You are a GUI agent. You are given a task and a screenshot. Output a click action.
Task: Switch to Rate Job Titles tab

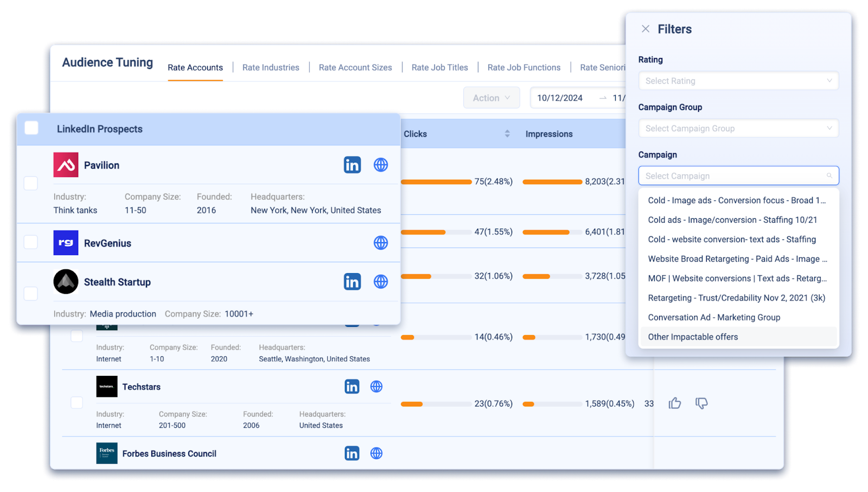tap(440, 67)
